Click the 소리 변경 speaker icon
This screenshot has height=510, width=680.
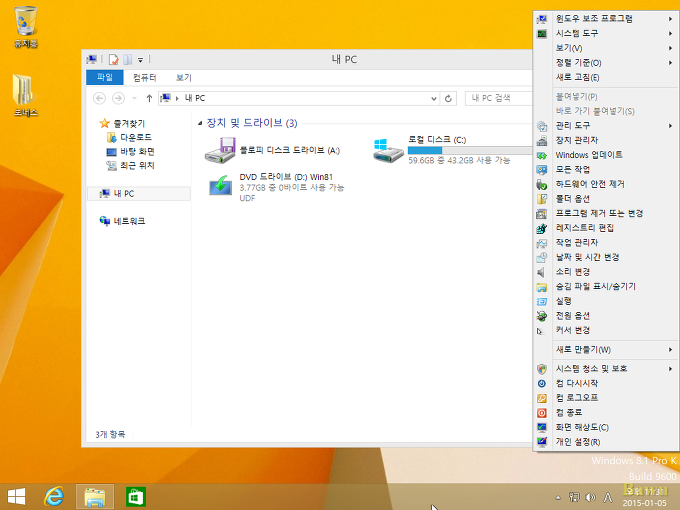point(542,272)
